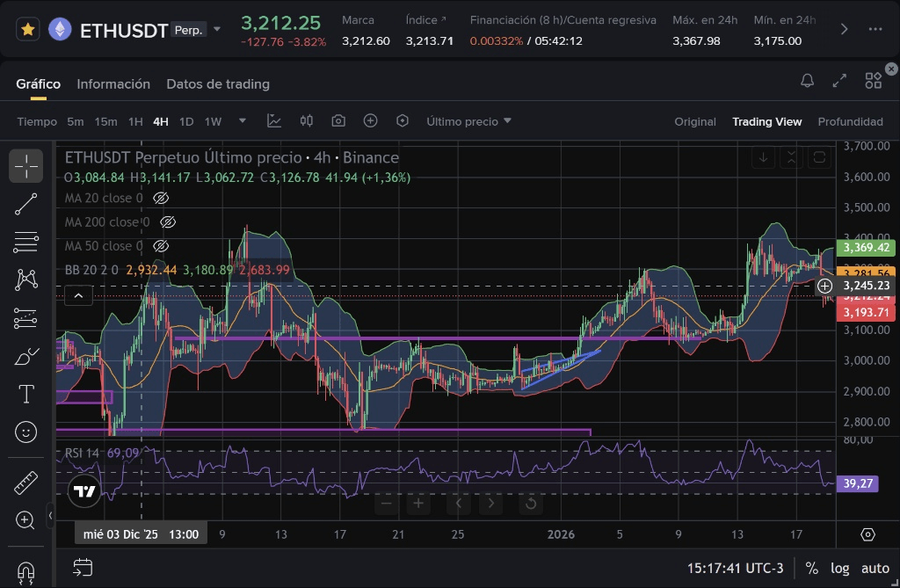Viewport: 900px width, 588px height.
Task: Select the crosshair cursor tool
Action: (x=26, y=165)
